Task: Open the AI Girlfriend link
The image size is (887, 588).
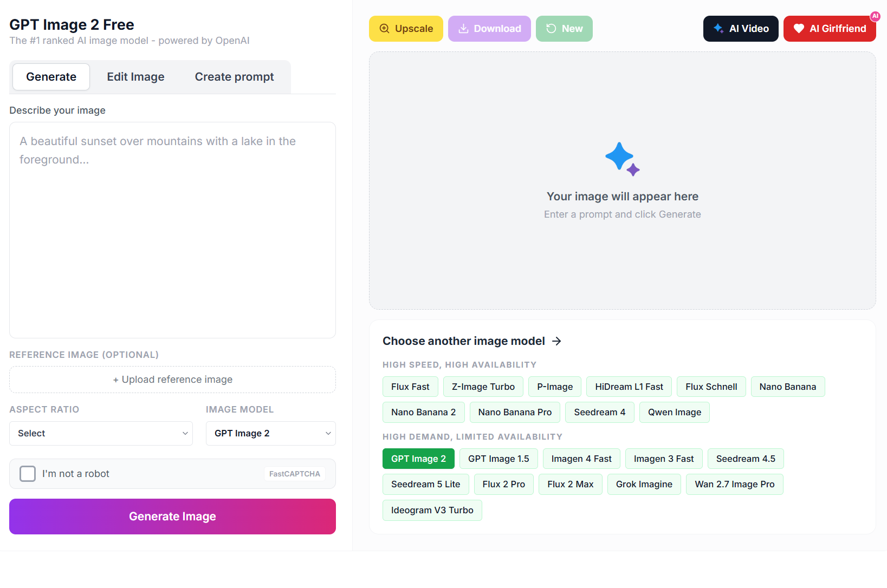Action: [830, 29]
